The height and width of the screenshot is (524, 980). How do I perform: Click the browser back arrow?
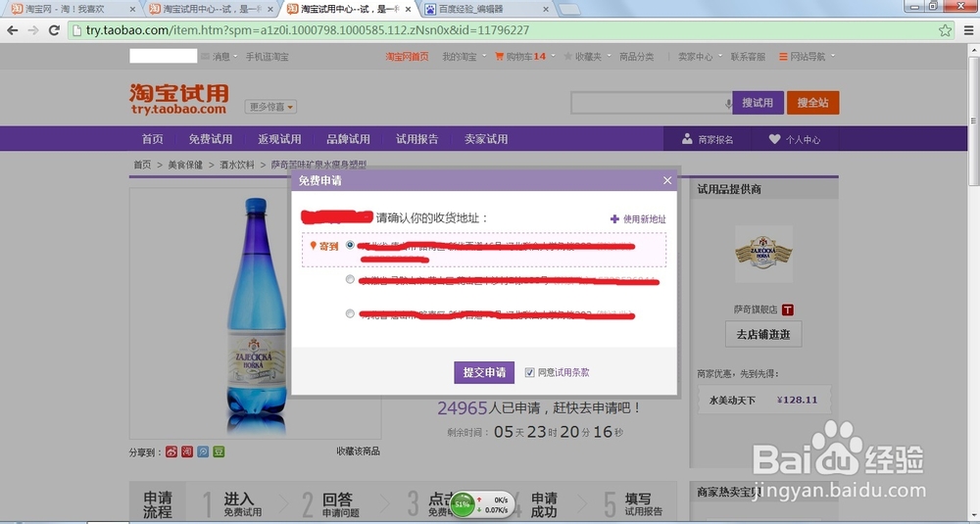pos(13,30)
